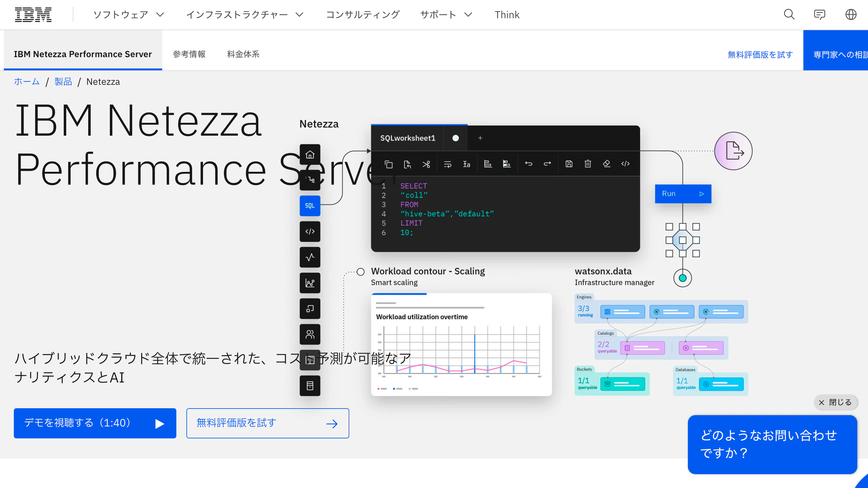Click the Netezza breadcrumb text

point(103,82)
